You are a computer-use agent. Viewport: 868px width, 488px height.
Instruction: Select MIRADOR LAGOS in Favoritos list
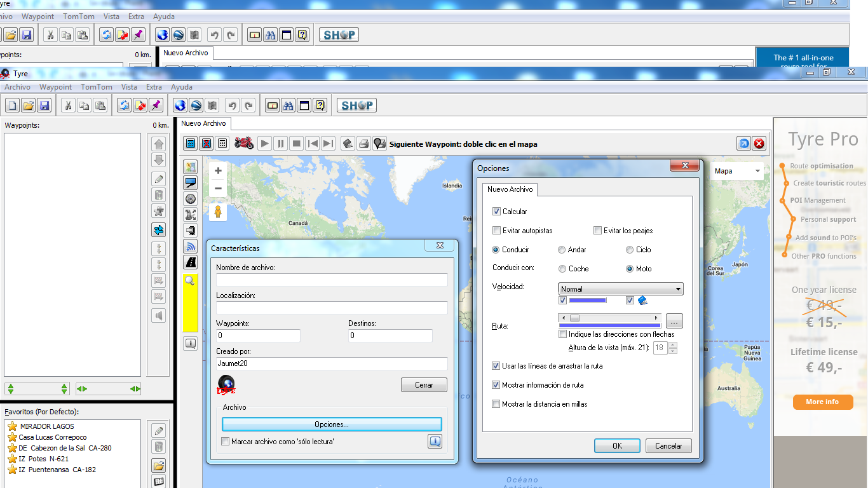tap(47, 426)
